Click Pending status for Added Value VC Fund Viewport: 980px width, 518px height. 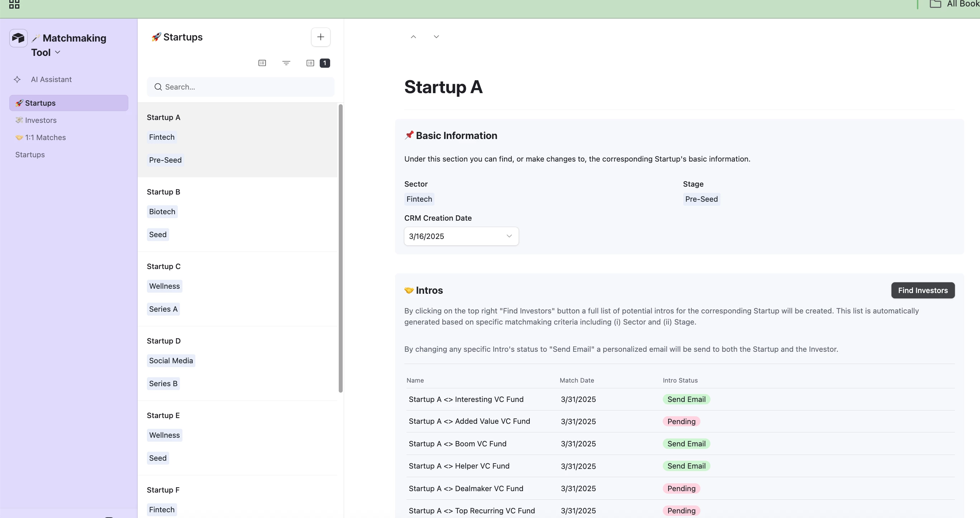681,421
